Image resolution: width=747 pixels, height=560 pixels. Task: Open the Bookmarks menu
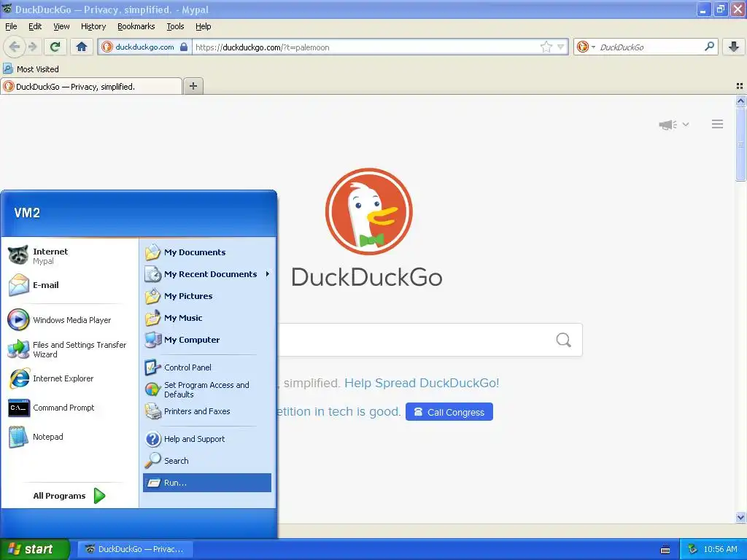coord(136,26)
